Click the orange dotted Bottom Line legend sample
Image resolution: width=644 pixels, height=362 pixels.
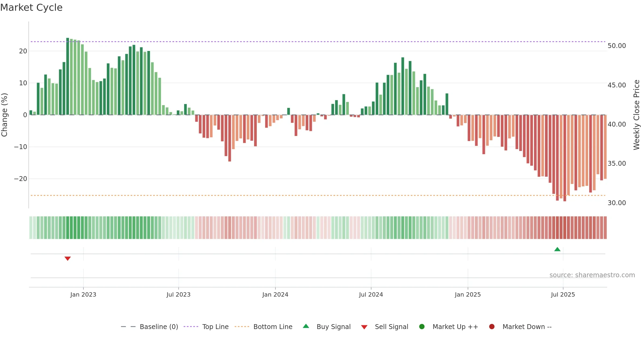(x=242, y=327)
